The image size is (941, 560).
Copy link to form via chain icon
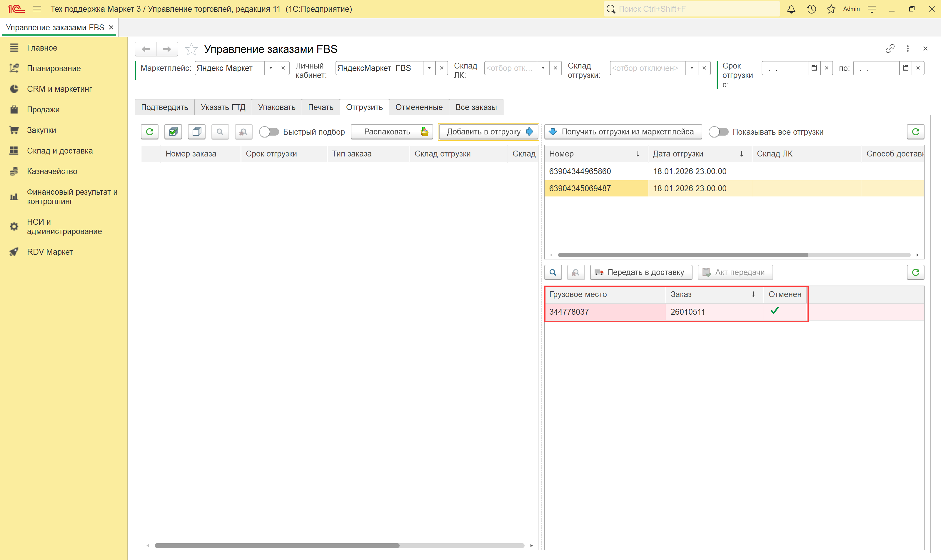coord(890,49)
